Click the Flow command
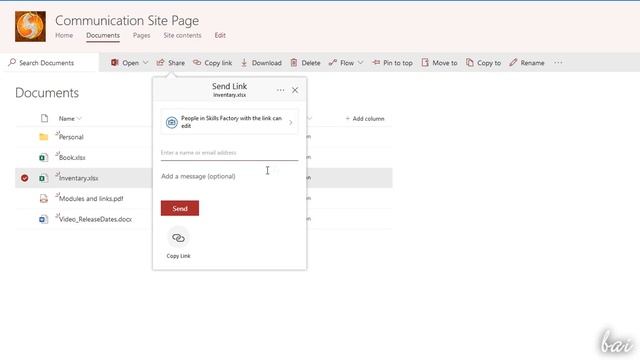The image size is (640, 360). 341,63
